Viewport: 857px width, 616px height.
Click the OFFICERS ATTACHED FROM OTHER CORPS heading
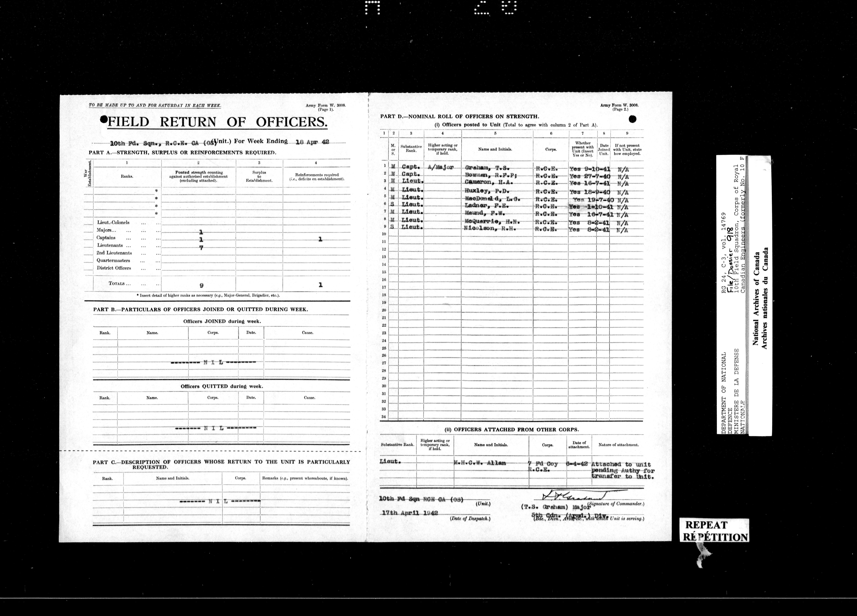coord(512,429)
